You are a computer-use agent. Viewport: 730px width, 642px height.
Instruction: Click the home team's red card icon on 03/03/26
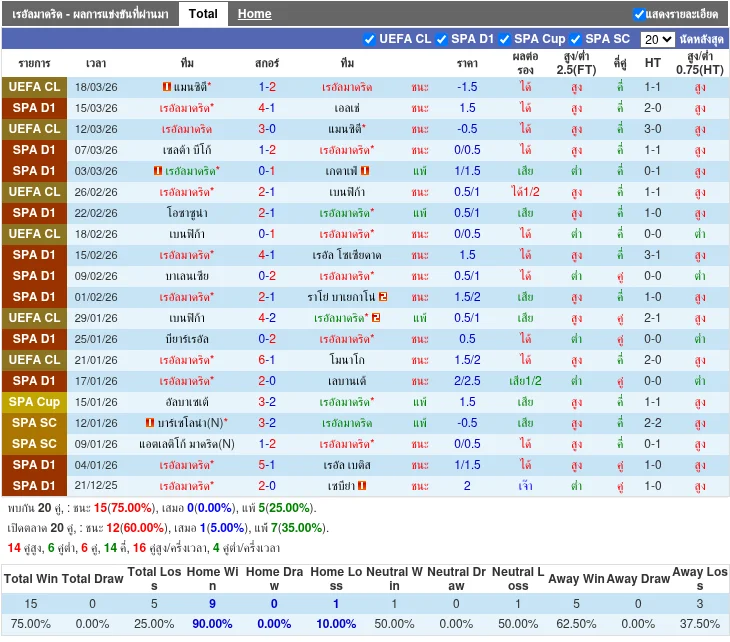[x=158, y=171]
